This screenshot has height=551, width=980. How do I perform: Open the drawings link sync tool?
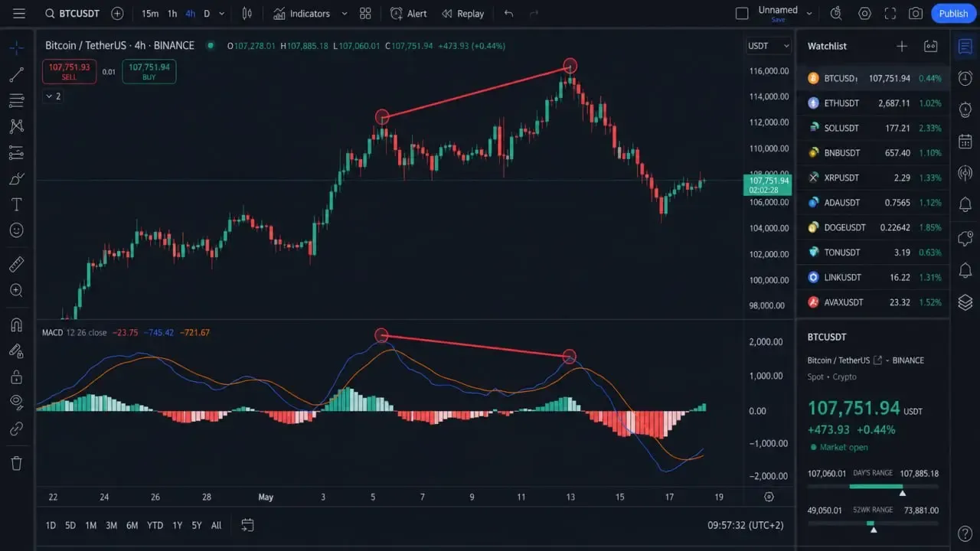pyautogui.click(x=16, y=429)
